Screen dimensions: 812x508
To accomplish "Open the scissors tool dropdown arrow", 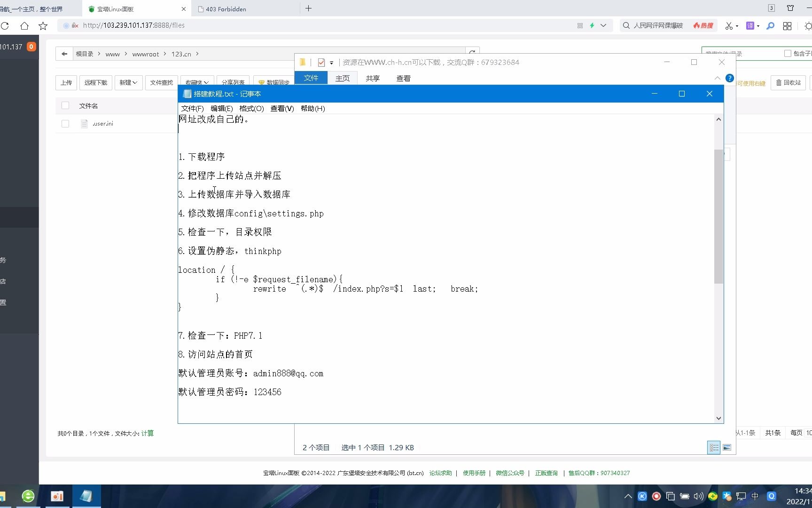I will (x=737, y=26).
